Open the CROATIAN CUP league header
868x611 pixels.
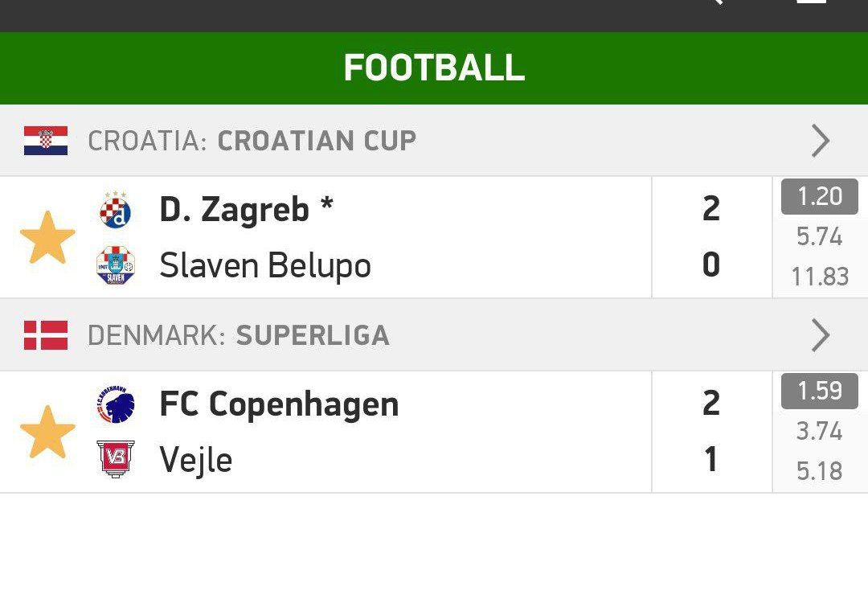coord(317,141)
